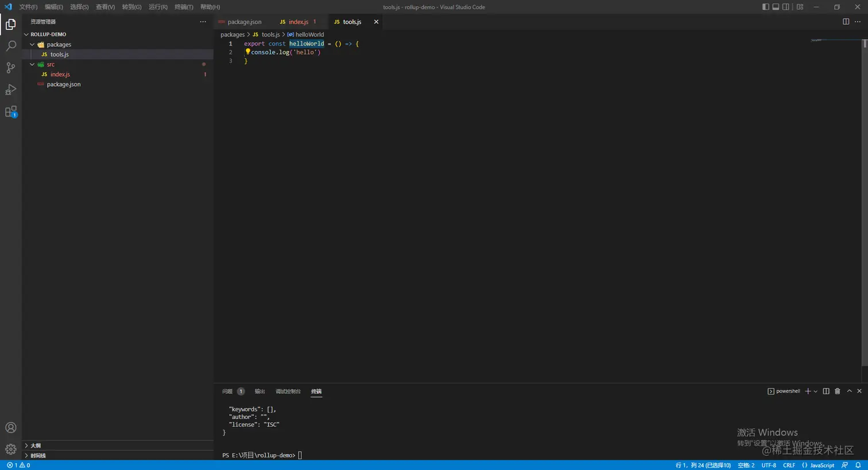The image size is (868, 470).
Task: Go to line via 行 1, 列 24
Action: pyautogui.click(x=703, y=465)
